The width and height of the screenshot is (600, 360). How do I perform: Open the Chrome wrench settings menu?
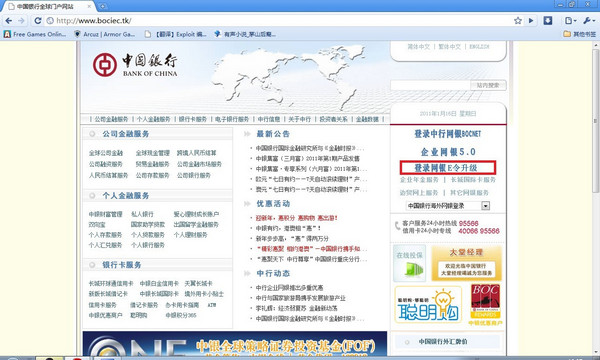click(589, 21)
